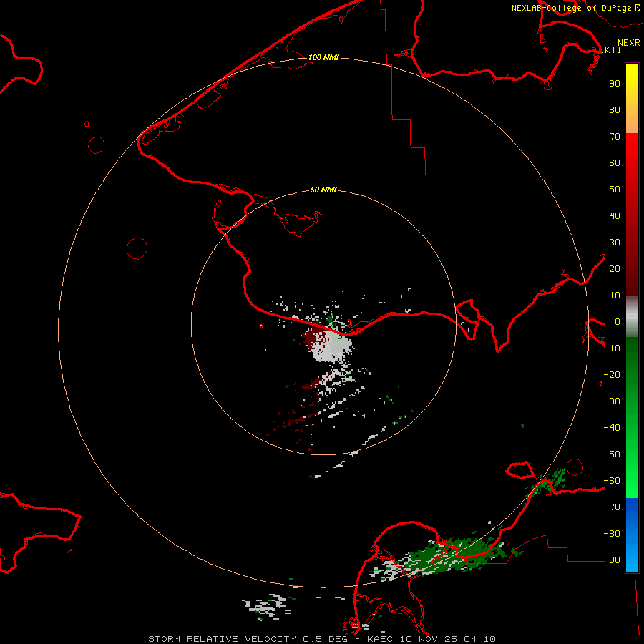Click the [KT] units label
644x644 pixels.
[611, 49]
